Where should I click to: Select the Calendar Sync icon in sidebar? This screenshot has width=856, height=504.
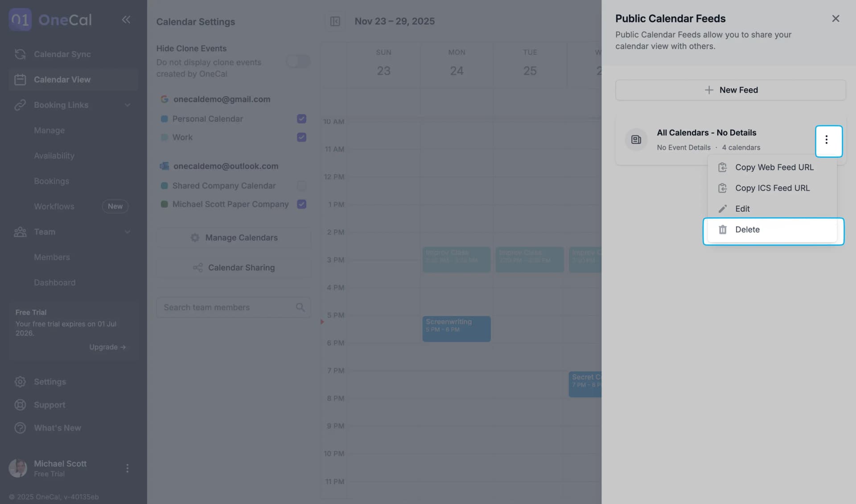(x=20, y=54)
